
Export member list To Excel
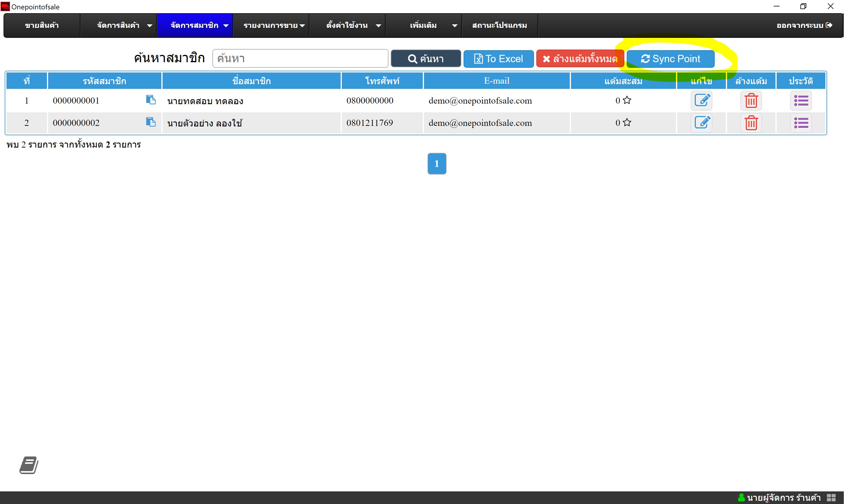[498, 59]
